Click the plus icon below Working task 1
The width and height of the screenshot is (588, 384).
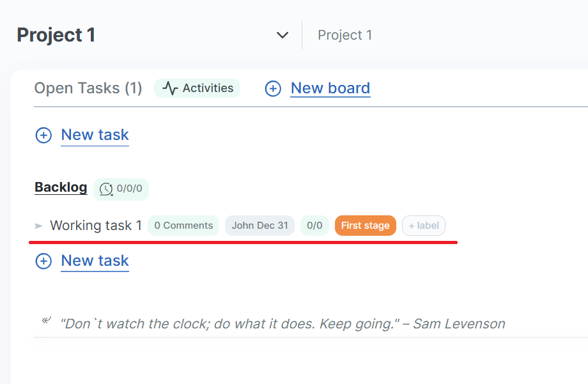tap(43, 261)
